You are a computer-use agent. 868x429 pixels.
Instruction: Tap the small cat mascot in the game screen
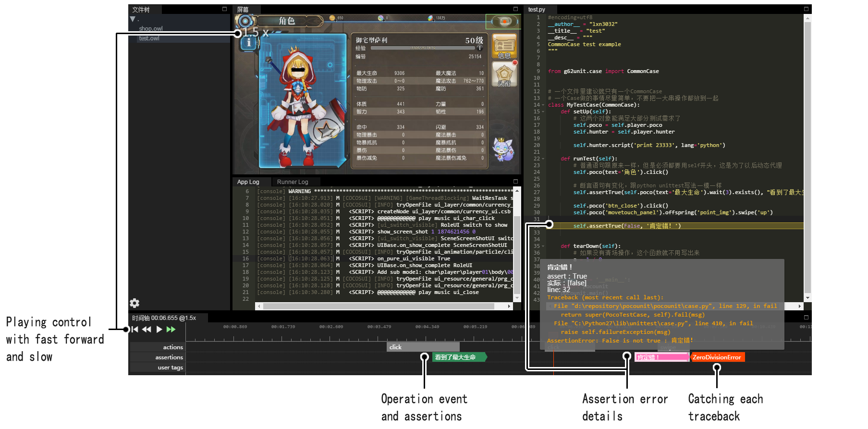(503, 149)
